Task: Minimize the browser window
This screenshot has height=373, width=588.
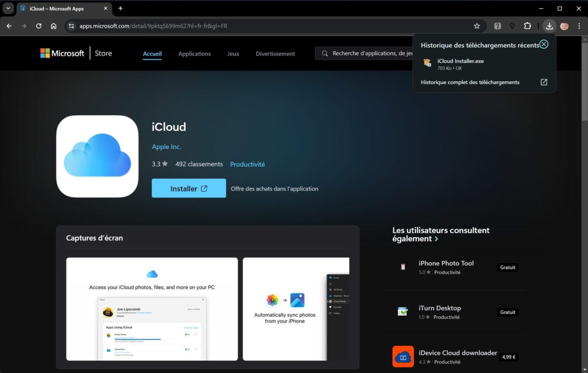Action: (541, 8)
